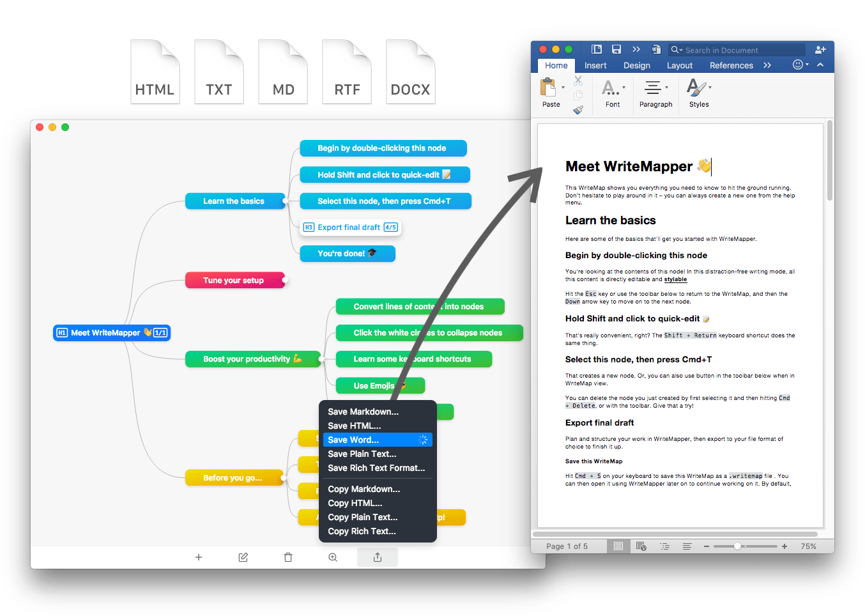The image size is (865, 616).
Task: Click the zoom out minus button in Word
Action: (707, 546)
